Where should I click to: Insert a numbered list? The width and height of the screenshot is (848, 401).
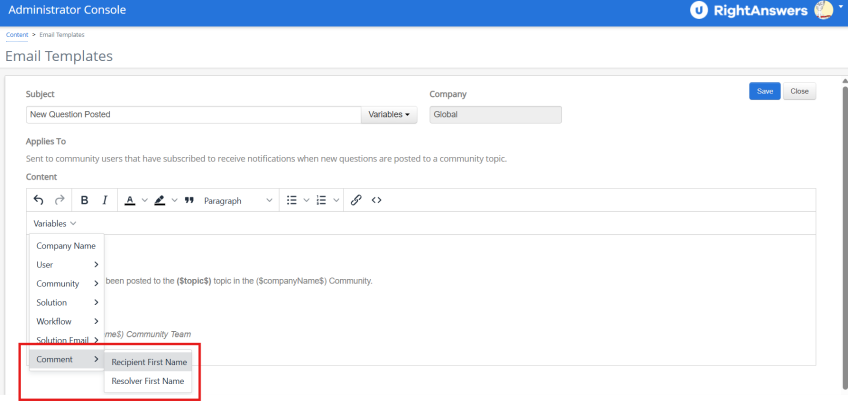tap(321, 200)
